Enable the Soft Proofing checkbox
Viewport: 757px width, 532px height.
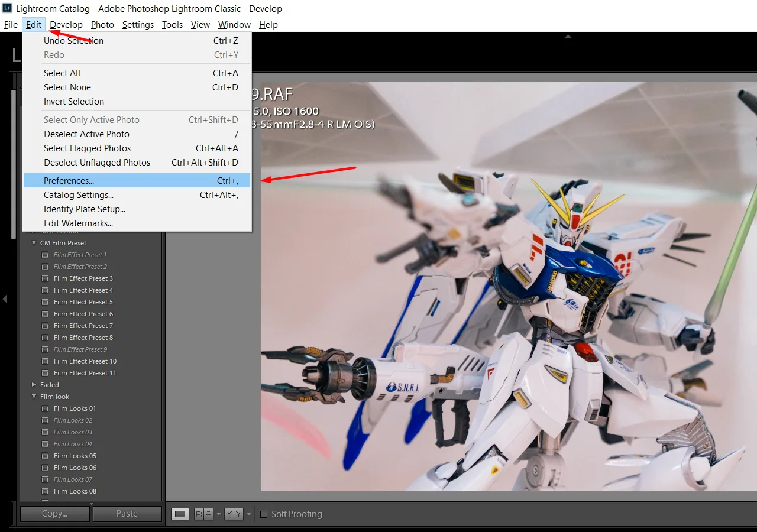pos(264,514)
